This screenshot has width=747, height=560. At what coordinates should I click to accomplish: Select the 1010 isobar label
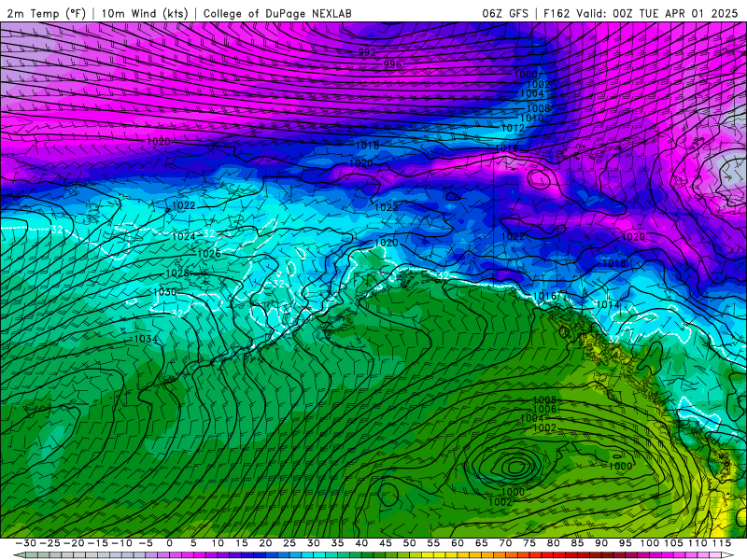click(531, 118)
